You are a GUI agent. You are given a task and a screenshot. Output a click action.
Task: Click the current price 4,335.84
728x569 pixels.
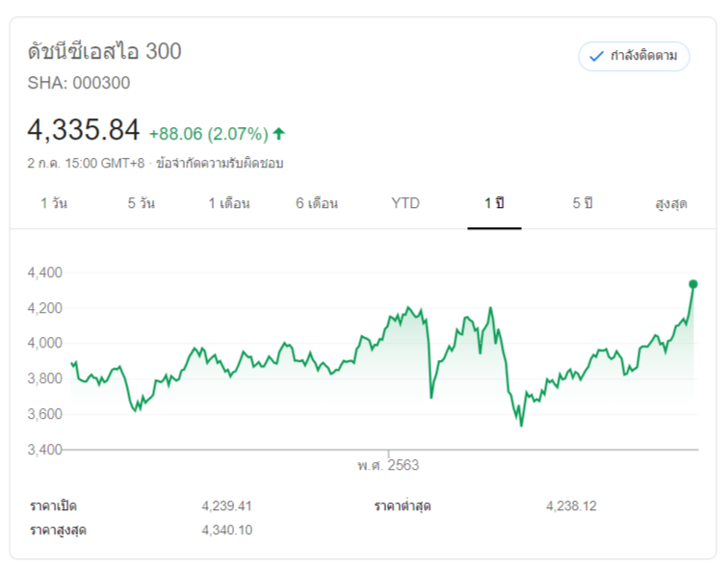(x=84, y=129)
